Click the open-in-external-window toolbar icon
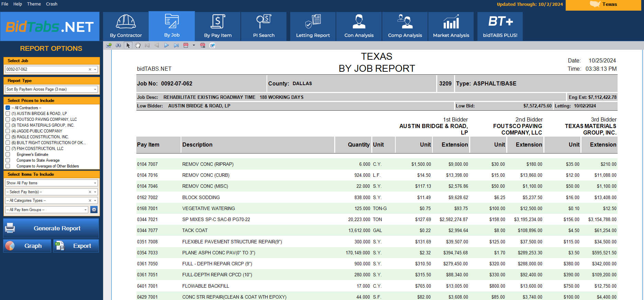 (213, 45)
